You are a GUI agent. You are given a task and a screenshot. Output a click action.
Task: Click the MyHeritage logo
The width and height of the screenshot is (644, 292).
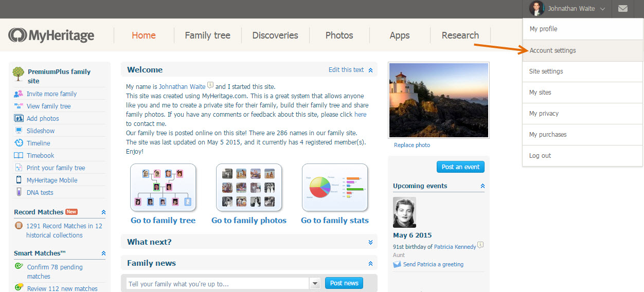tap(51, 35)
